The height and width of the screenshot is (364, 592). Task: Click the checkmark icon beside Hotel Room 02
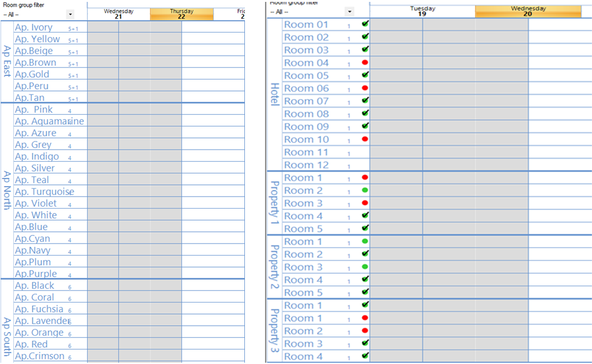365,36
